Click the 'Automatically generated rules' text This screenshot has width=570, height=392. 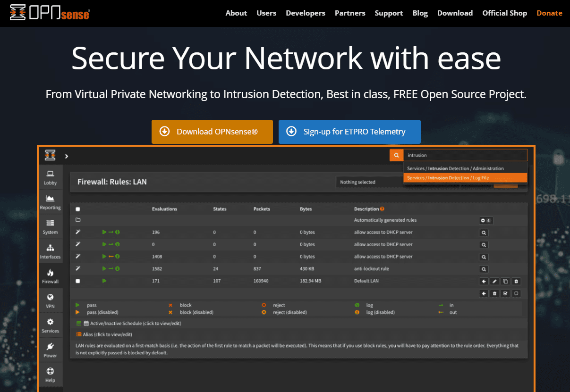click(385, 220)
